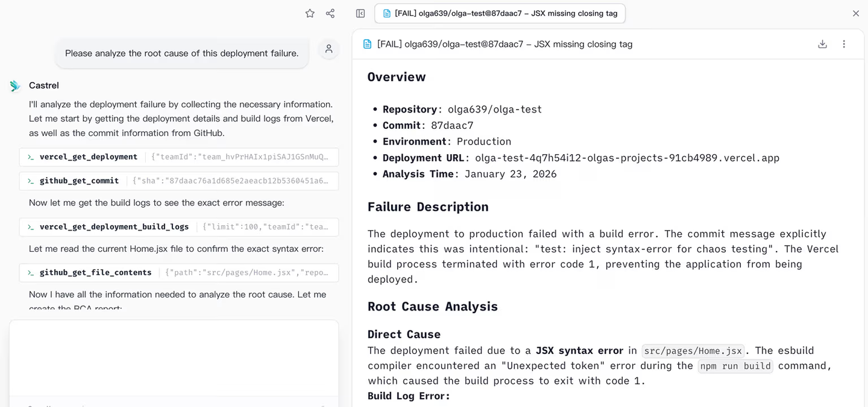Click the Build Log Error label

tap(409, 396)
